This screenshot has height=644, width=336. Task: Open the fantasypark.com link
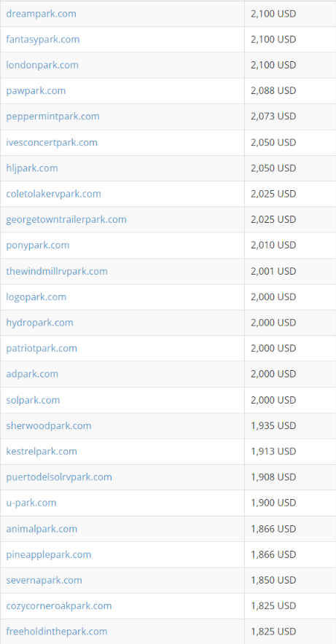pos(43,39)
